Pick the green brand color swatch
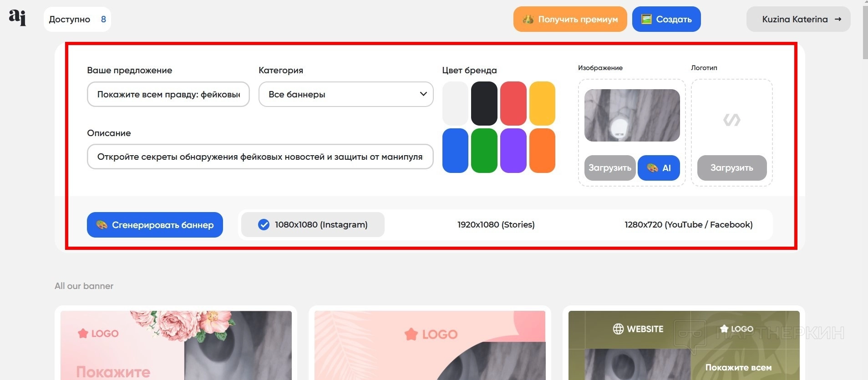This screenshot has height=380, width=868. pos(484,151)
